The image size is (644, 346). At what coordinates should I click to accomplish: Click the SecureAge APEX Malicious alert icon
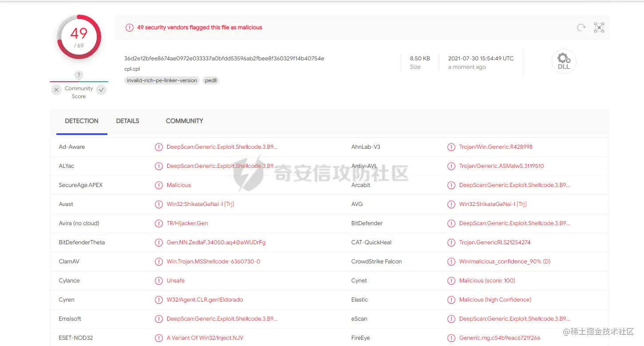pos(159,185)
